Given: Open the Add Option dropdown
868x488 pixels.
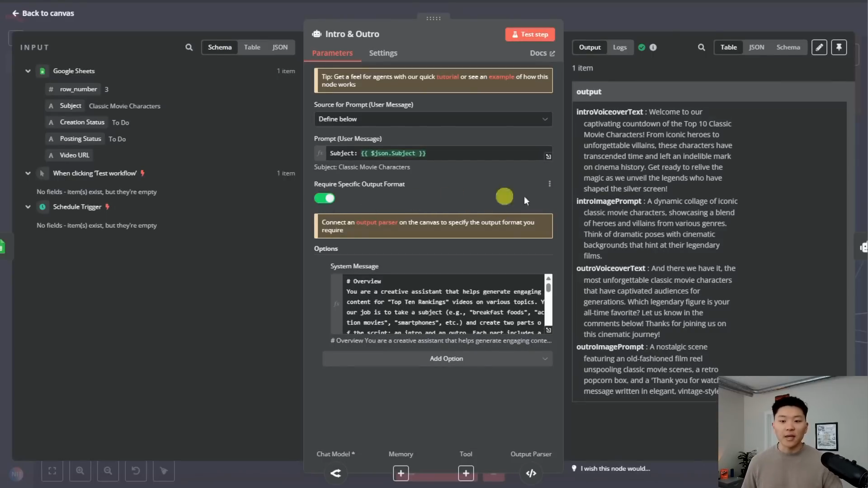Looking at the screenshot, I should tap(437, 358).
